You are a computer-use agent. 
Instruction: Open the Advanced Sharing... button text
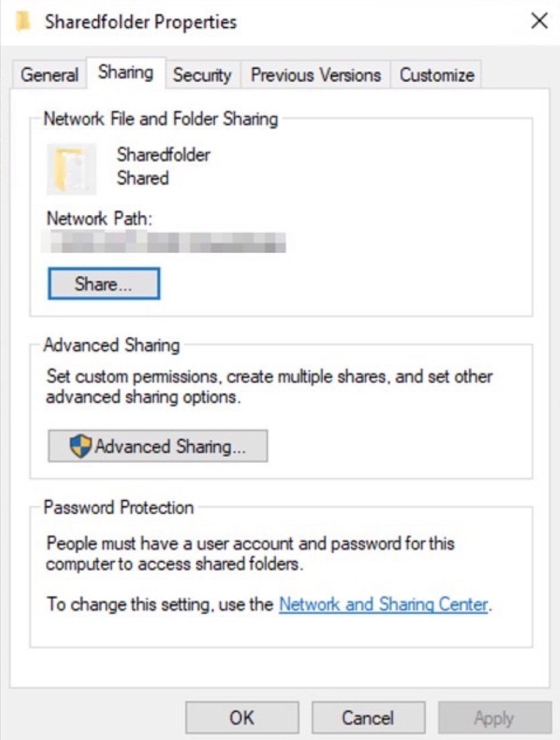(x=170, y=446)
